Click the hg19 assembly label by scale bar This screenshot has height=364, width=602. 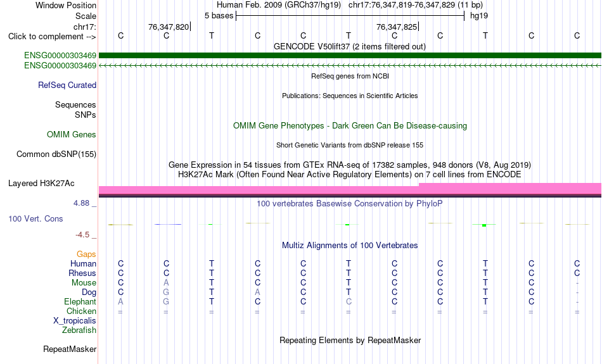tap(479, 16)
